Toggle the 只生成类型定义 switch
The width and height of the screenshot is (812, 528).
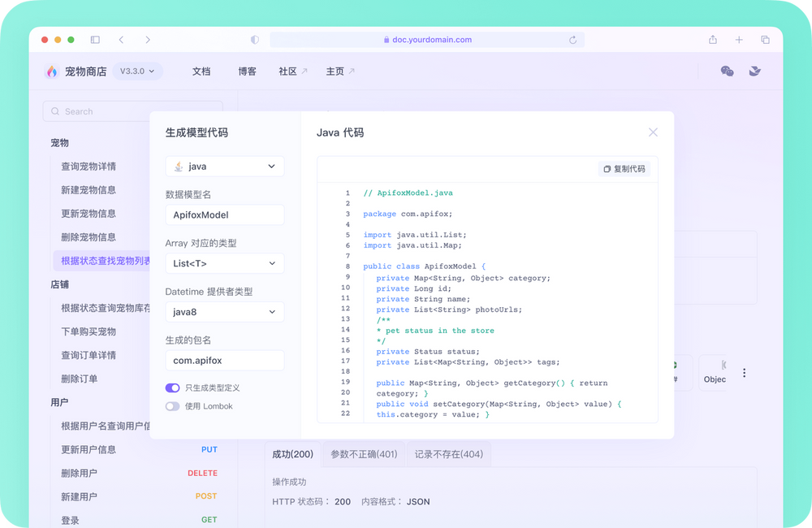(172, 388)
